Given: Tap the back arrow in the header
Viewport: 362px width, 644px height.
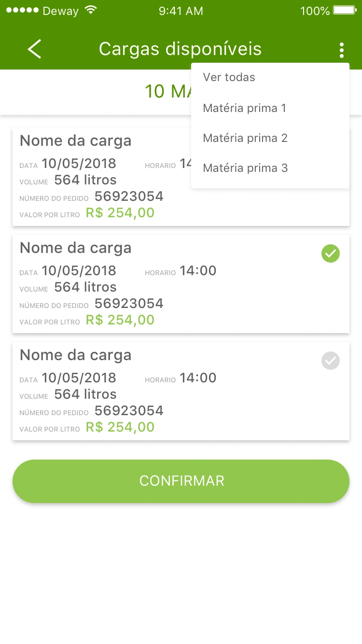Looking at the screenshot, I should [x=34, y=49].
